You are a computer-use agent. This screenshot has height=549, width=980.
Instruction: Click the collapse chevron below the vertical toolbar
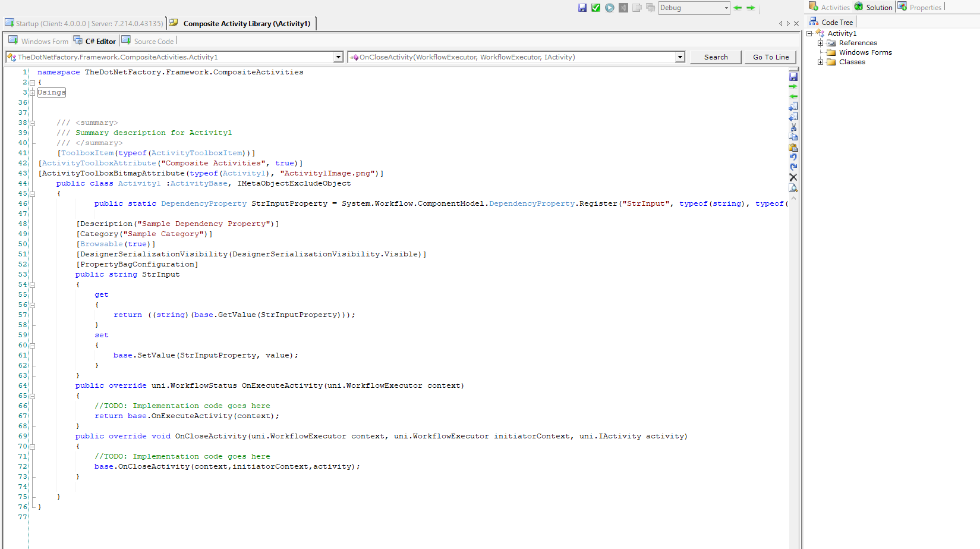click(793, 198)
